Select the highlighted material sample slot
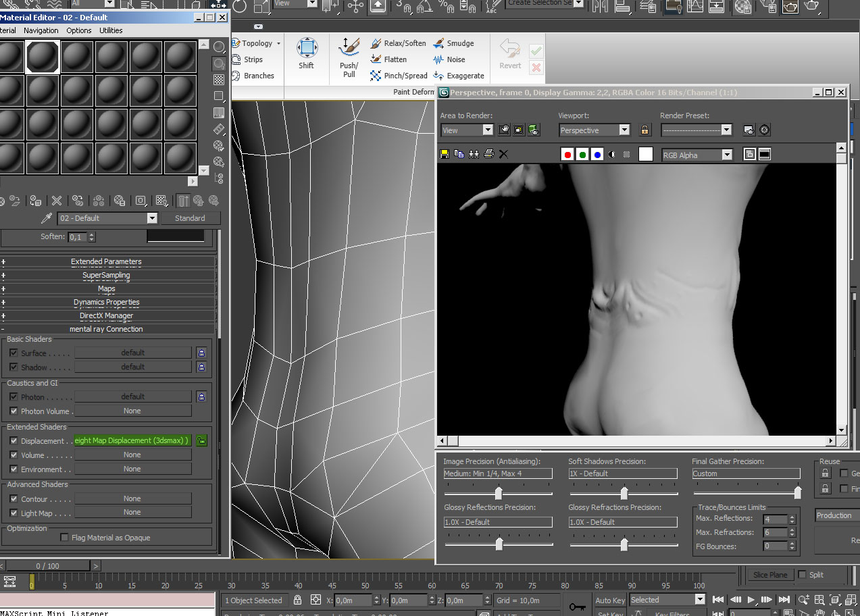Image resolution: width=860 pixels, height=616 pixels. point(43,57)
